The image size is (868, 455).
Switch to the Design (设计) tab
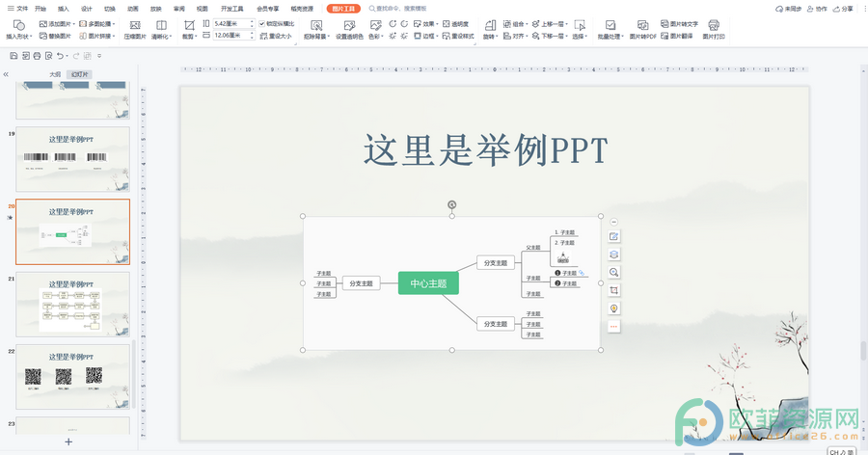coord(87,9)
